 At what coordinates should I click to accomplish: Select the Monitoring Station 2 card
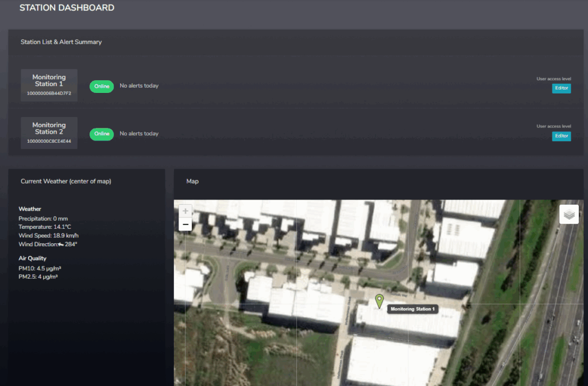coord(49,132)
